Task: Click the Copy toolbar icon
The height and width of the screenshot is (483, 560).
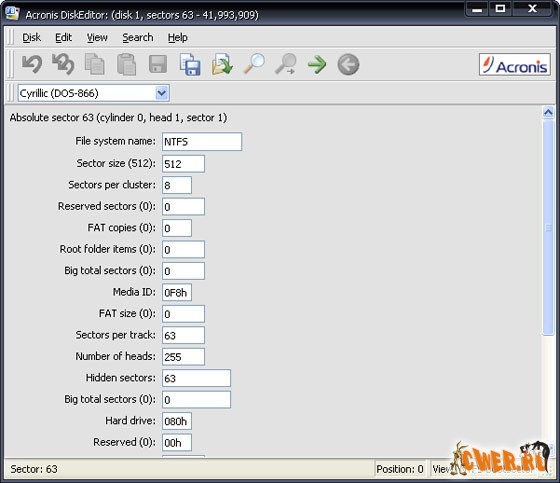Action: click(x=95, y=64)
